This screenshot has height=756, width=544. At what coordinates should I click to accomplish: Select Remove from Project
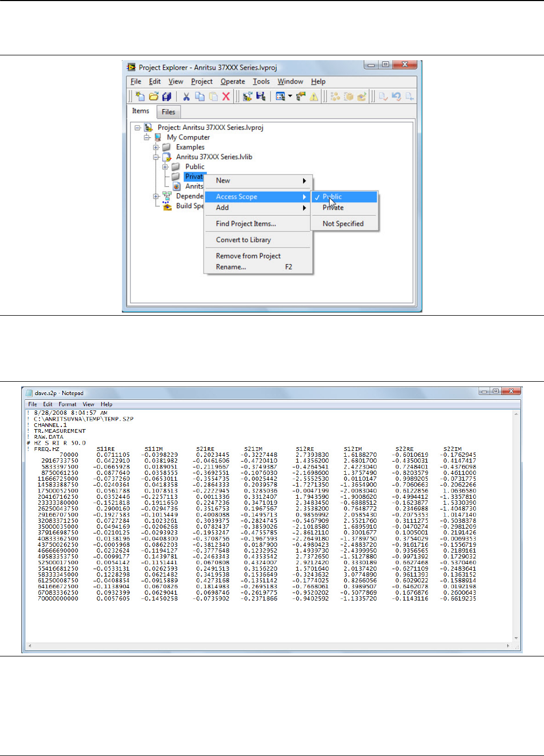click(x=258, y=256)
